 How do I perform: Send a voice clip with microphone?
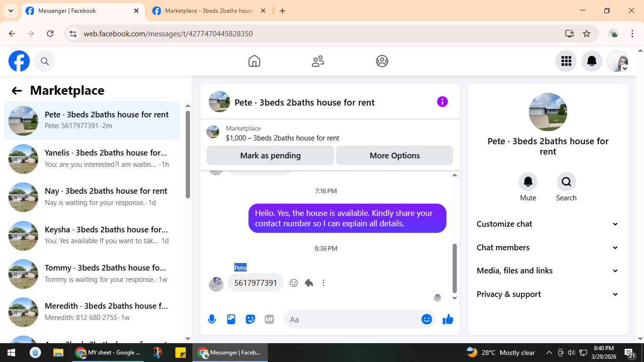(x=212, y=320)
